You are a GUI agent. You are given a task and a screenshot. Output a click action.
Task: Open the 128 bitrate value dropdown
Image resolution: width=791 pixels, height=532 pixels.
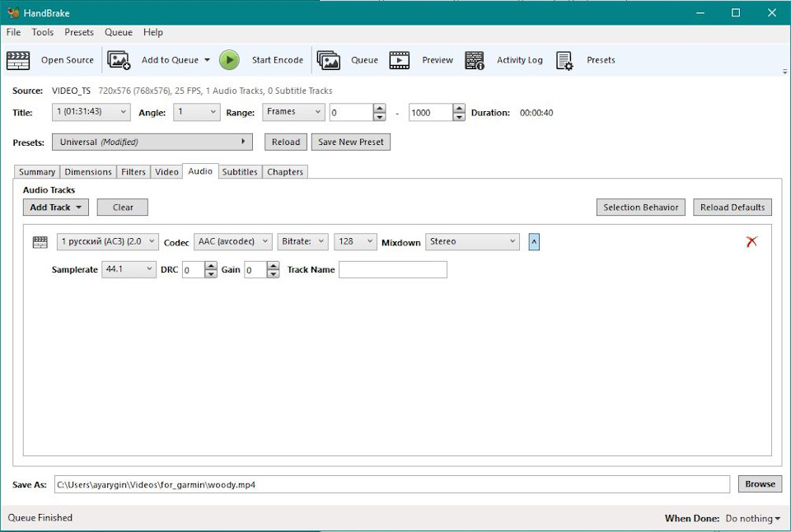click(x=355, y=241)
